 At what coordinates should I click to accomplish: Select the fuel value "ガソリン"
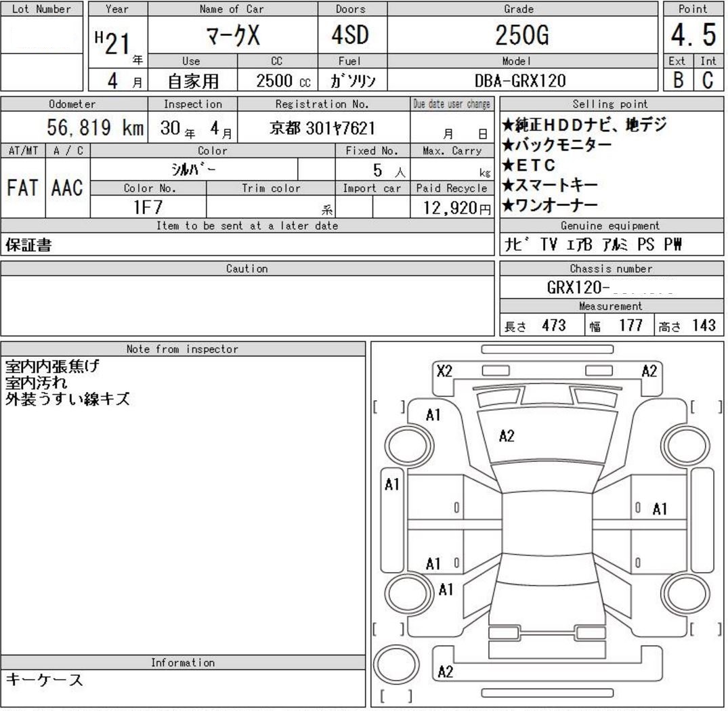(x=352, y=81)
